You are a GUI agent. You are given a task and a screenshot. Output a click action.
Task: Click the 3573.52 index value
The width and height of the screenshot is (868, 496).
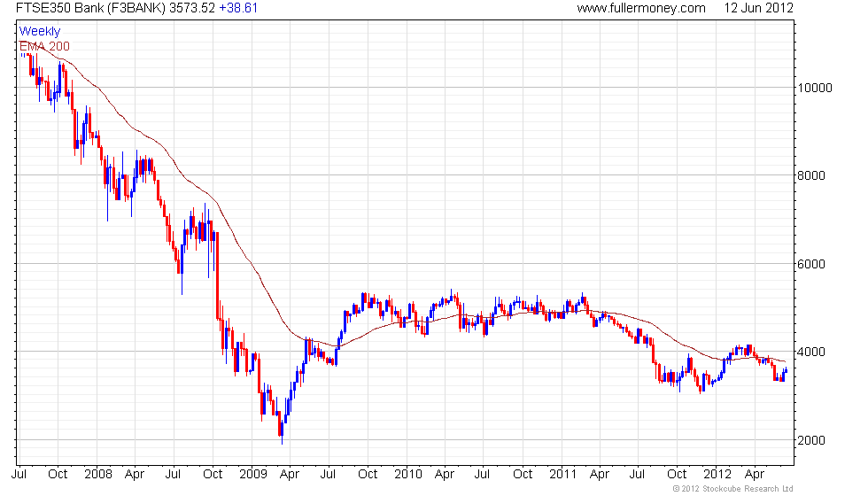(192, 8)
